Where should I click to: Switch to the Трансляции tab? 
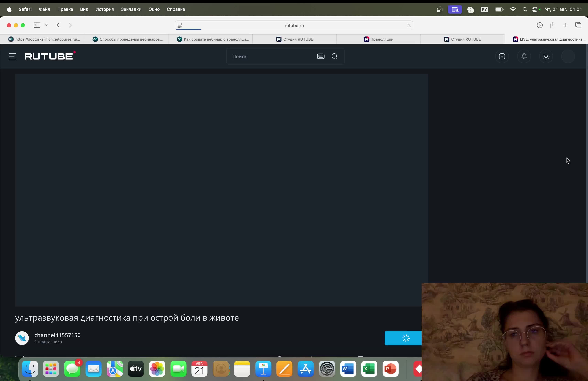[378, 39]
